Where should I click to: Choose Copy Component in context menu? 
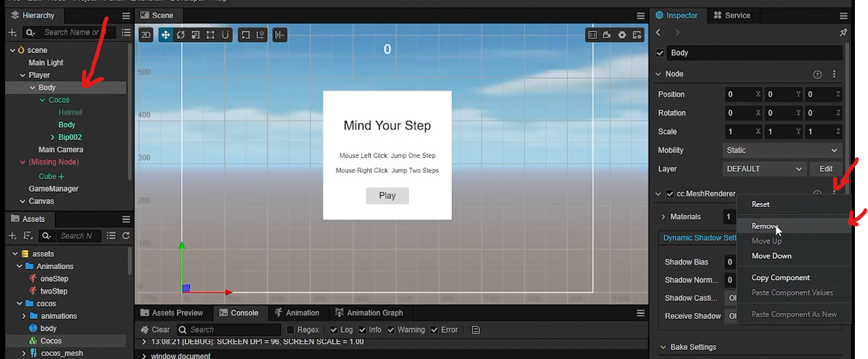[793, 278]
